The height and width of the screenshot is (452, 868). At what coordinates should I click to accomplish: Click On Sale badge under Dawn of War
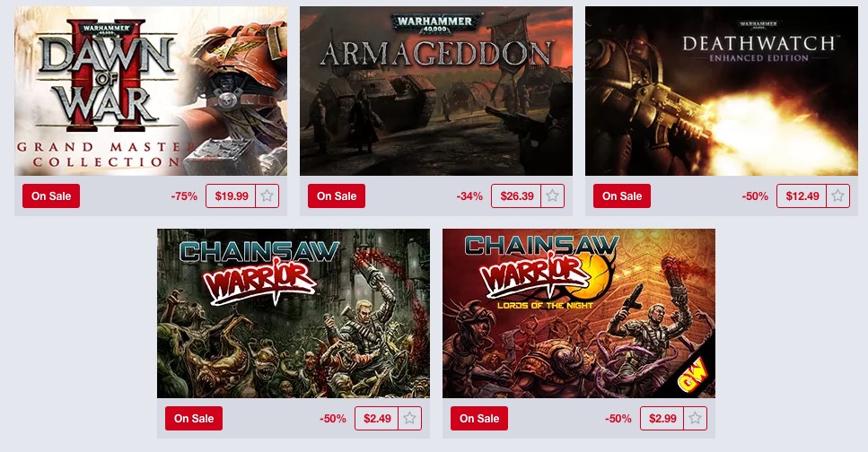tap(51, 196)
